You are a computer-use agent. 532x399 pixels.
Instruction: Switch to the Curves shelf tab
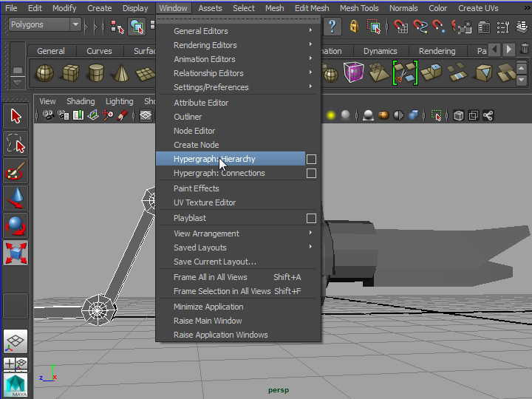(x=99, y=51)
